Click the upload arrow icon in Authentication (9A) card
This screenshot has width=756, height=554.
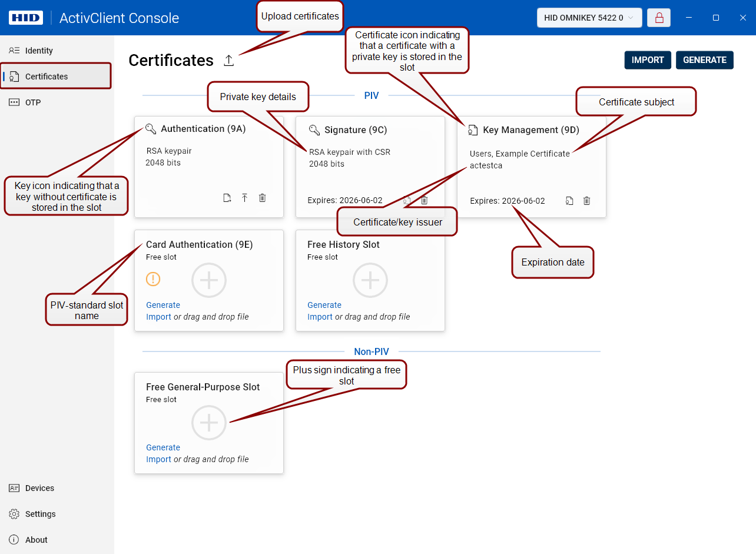(245, 198)
